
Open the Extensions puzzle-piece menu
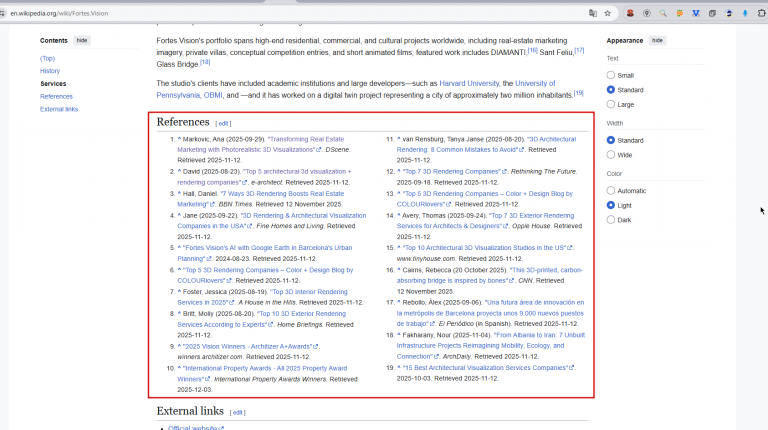point(762,13)
